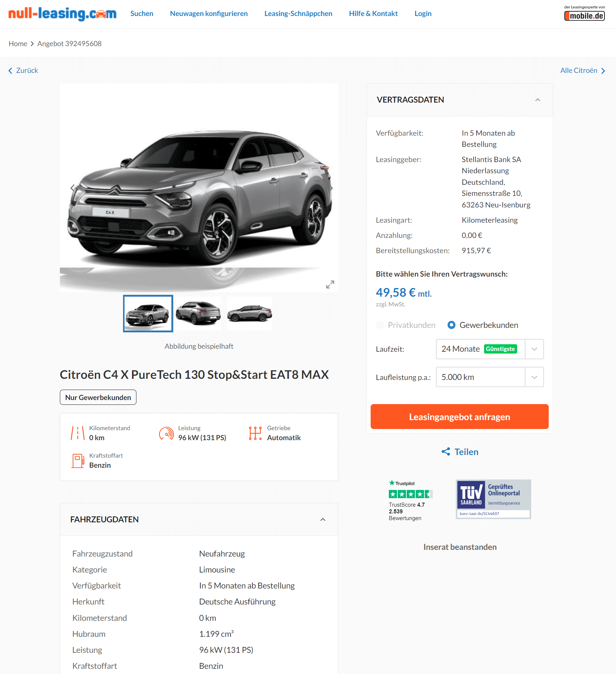
Task: Collapse the Fahrzeugdaten section
Action: (323, 519)
